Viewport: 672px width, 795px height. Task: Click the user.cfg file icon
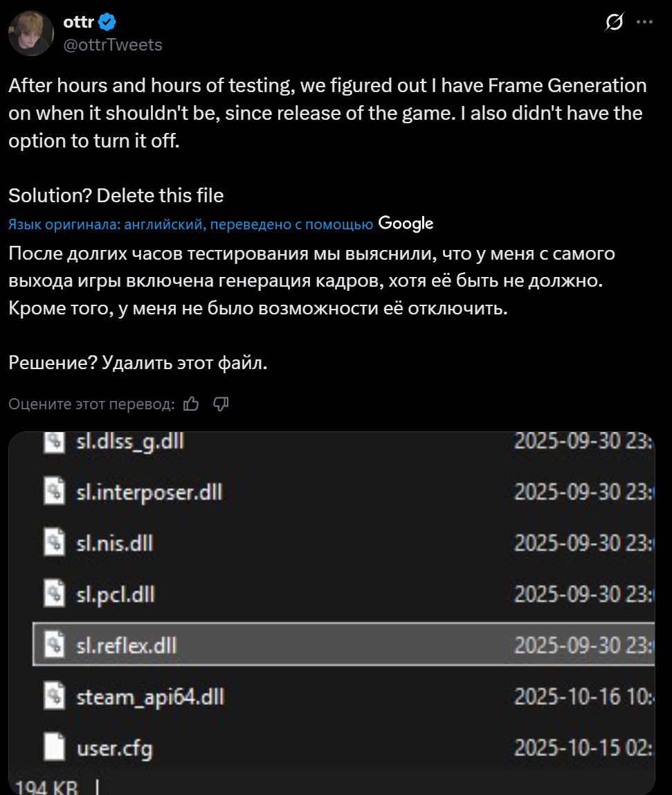pos(53,747)
